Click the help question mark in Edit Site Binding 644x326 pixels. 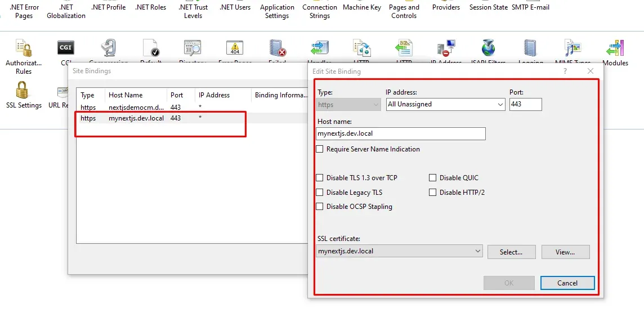point(565,71)
